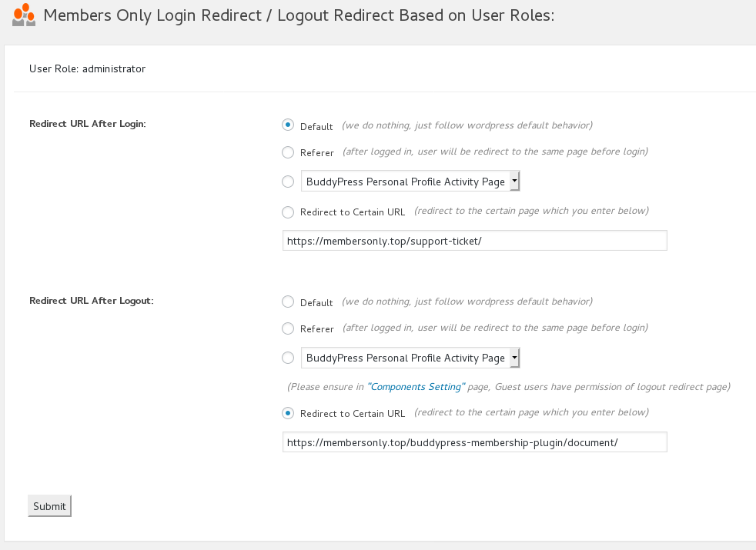Select Referer for Redirect URL After Login
This screenshot has height=550, width=756.
pyautogui.click(x=287, y=152)
